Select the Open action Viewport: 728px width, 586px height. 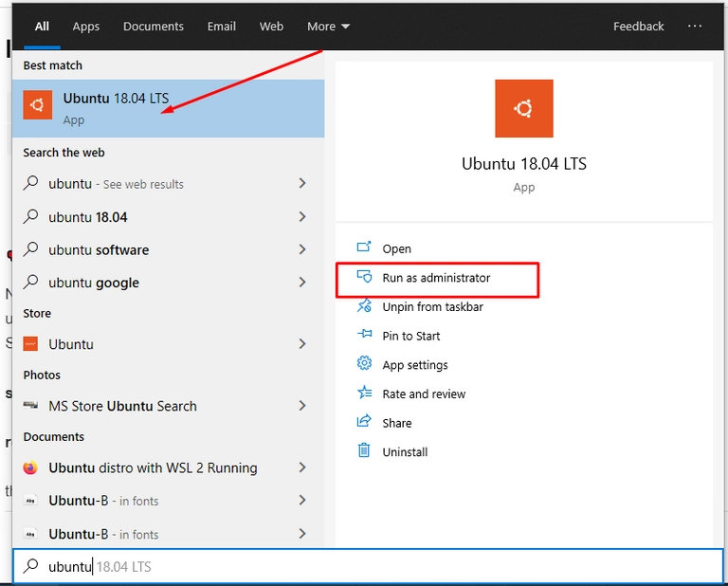click(x=396, y=248)
